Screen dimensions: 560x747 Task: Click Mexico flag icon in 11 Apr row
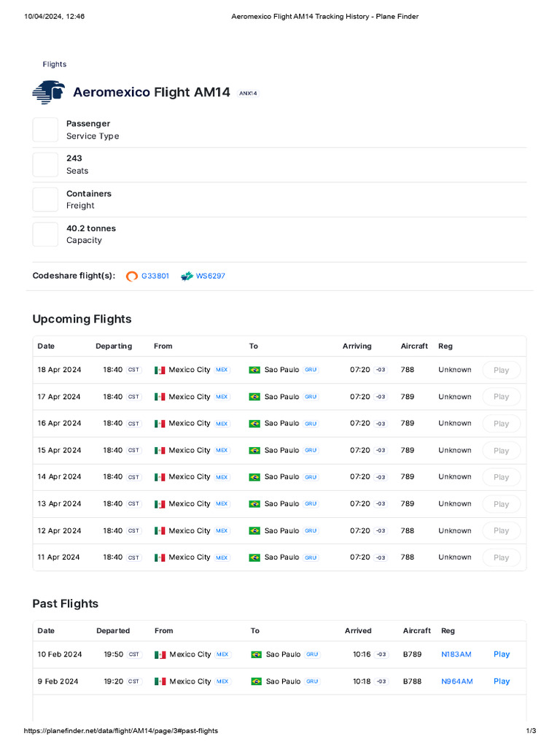[160, 557]
